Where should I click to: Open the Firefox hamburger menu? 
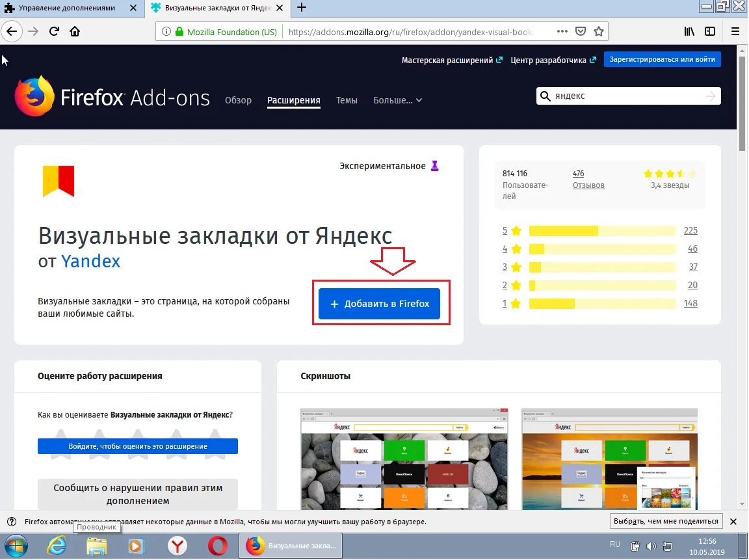(x=735, y=31)
